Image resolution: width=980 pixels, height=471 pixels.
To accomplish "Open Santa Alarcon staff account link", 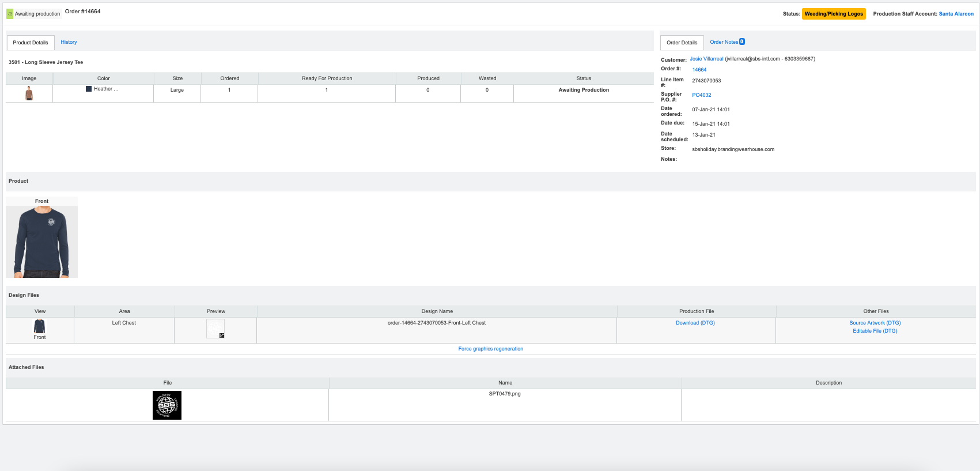I will coord(956,14).
